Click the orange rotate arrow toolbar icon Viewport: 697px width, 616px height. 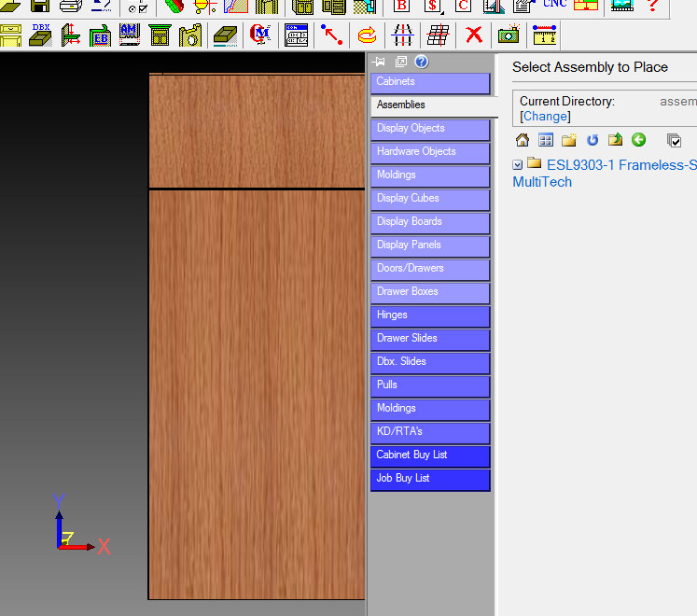tap(367, 35)
